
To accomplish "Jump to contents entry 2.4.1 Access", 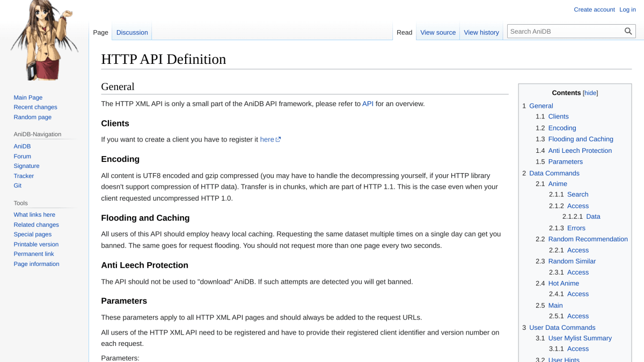I will pos(569,294).
